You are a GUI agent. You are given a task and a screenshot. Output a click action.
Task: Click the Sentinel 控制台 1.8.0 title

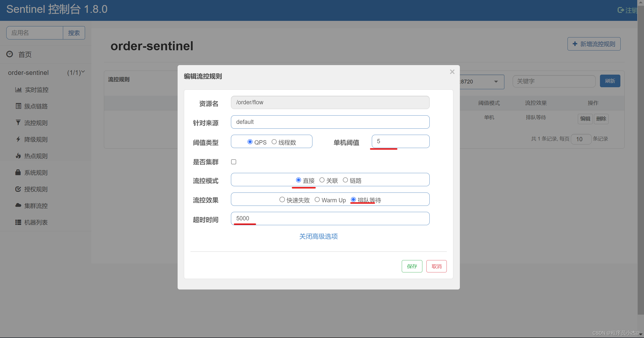pos(57,9)
